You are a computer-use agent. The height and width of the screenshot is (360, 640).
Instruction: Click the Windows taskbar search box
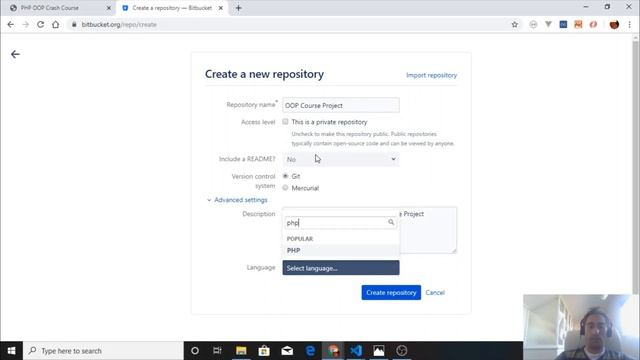click(103, 351)
